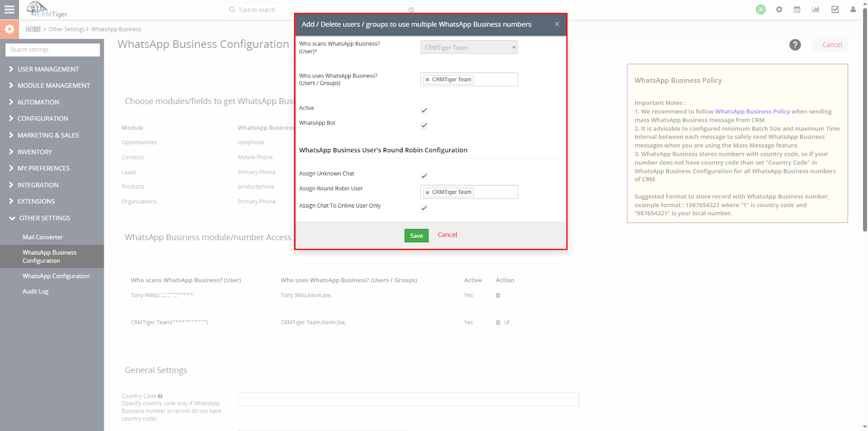Toggle the Assign Unknown Chat checkbox
This screenshot has width=868, height=431.
(x=424, y=176)
